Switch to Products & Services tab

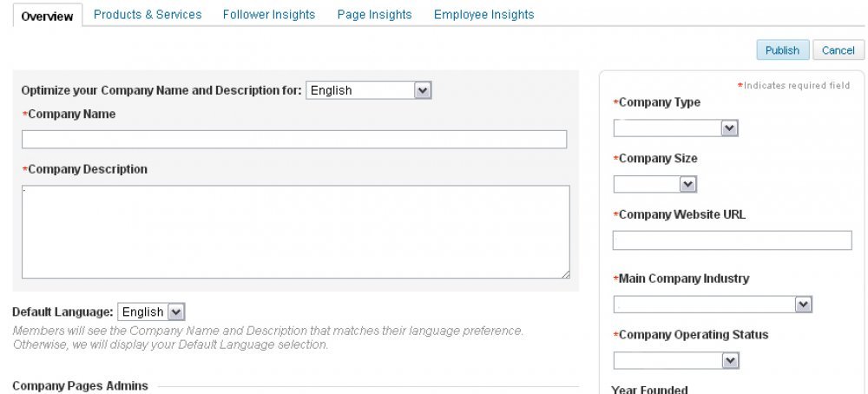point(148,15)
